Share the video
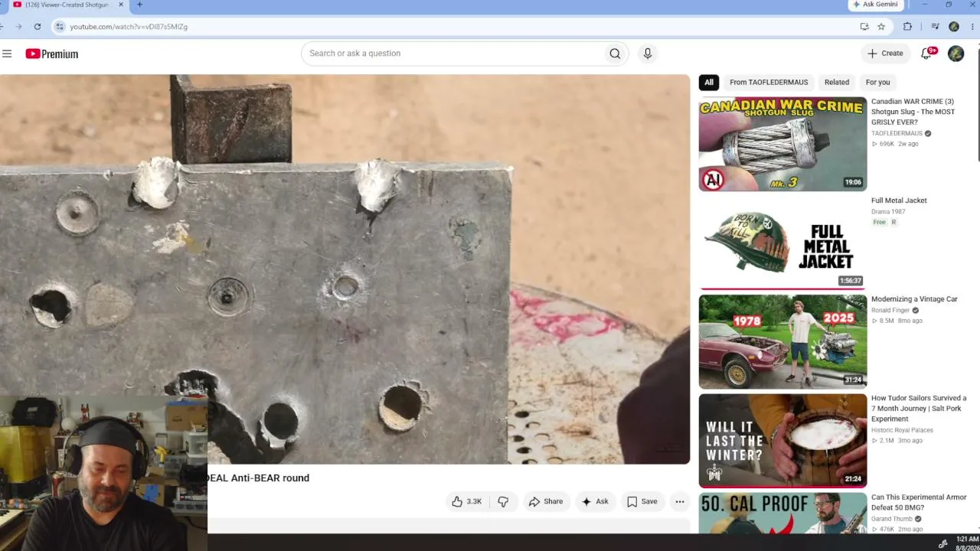Screen dimensions: 980x551 click(x=546, y=501)
